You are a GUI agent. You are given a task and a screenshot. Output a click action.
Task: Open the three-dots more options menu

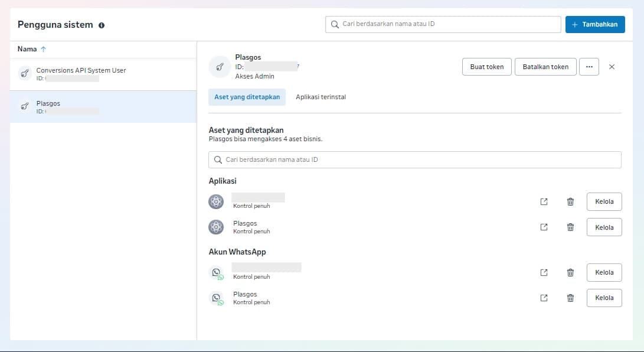tap(589, 67)
